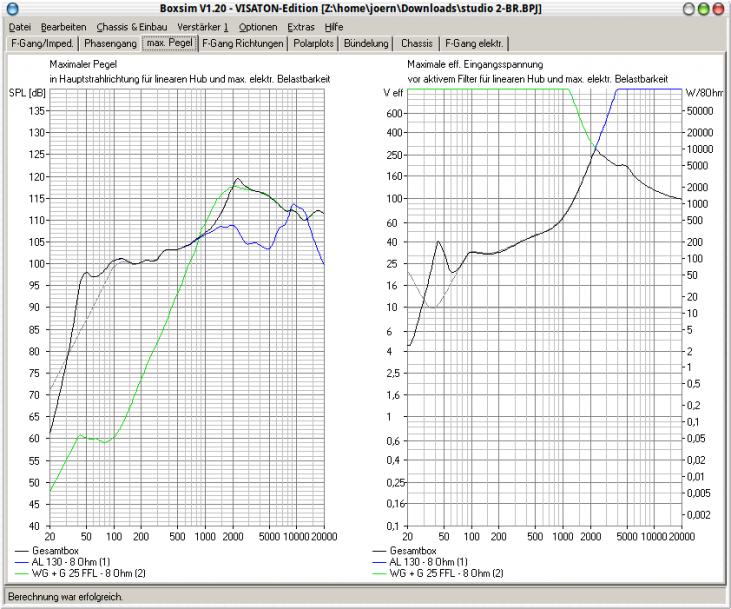This screenshot has width=731, height=609.
Task: Show the Polarplots tab
Action: point(315,44)
